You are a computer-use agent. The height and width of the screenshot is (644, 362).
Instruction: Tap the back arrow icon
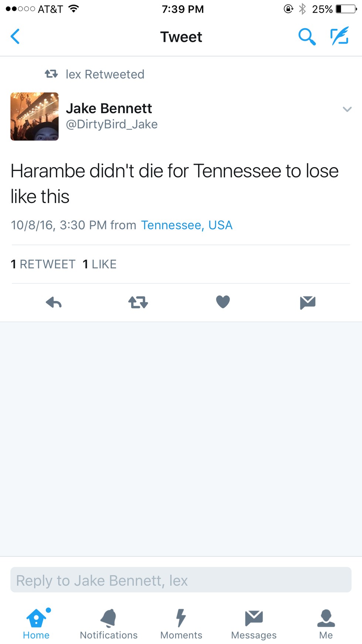coord(15,37)
